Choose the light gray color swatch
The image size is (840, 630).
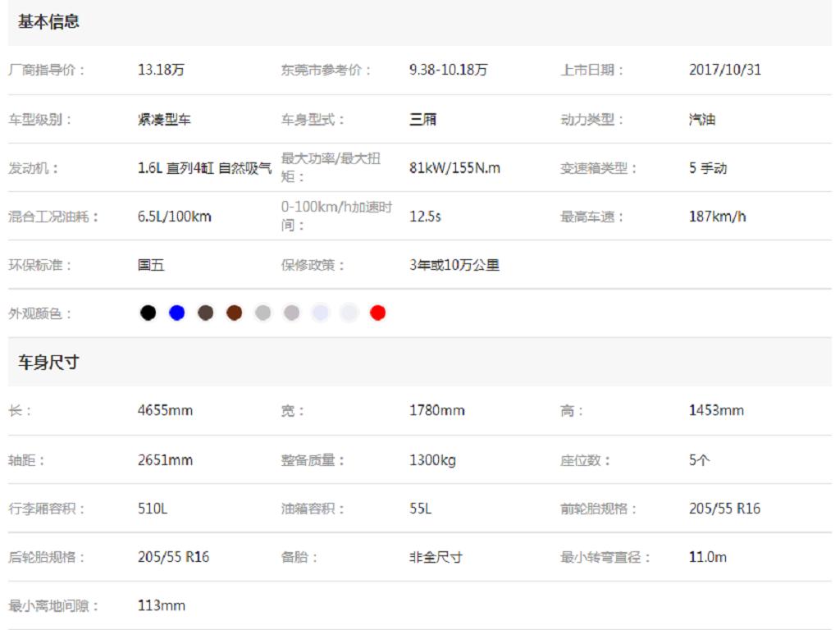click(x=322, y=312)
